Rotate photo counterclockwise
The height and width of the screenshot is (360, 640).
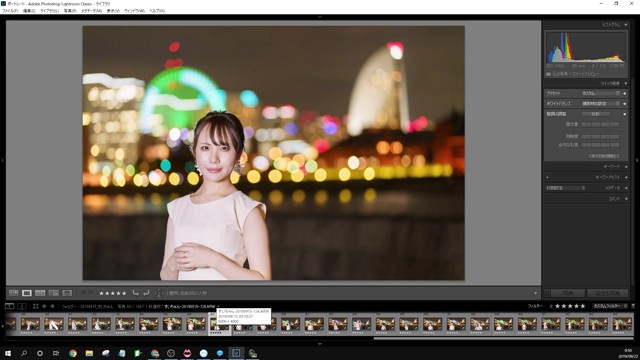pos(136,293)
